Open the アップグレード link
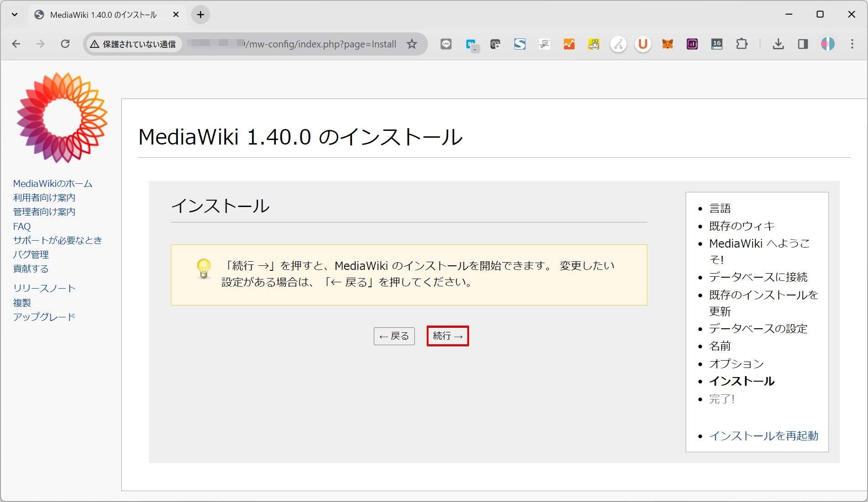The height and width of the screenshot is (502, 868). tap(44, 317)
